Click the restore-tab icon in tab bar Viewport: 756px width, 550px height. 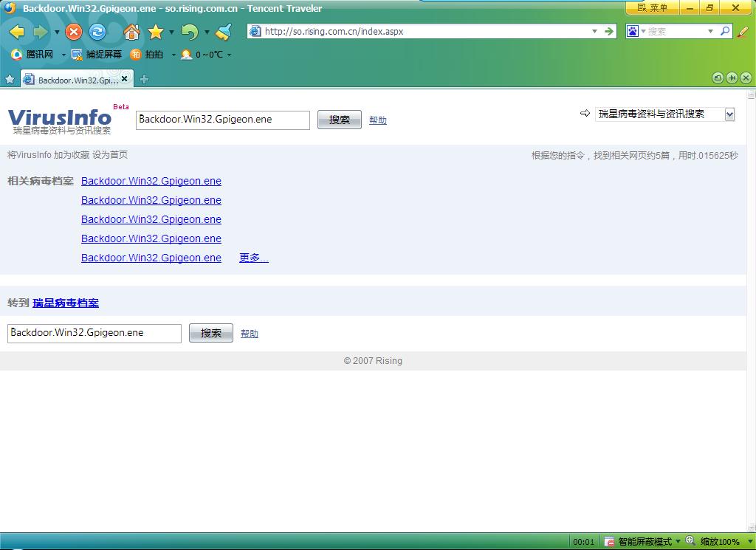click(x=718, y=78)
